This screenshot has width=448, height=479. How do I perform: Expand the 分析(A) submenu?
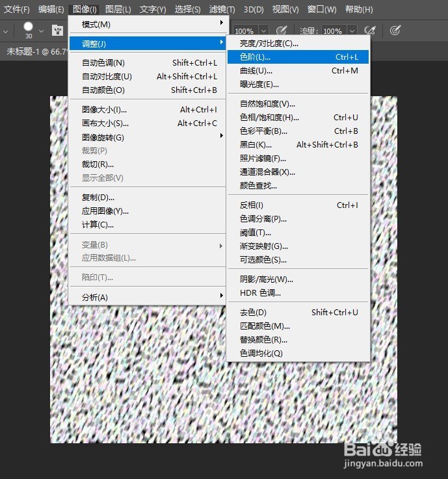tap(148, 297)
